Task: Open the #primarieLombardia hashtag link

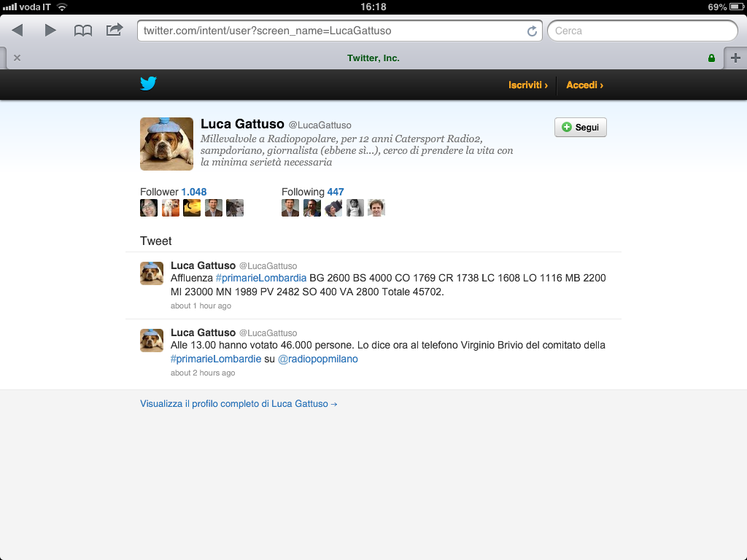Action: coord(261,278)
